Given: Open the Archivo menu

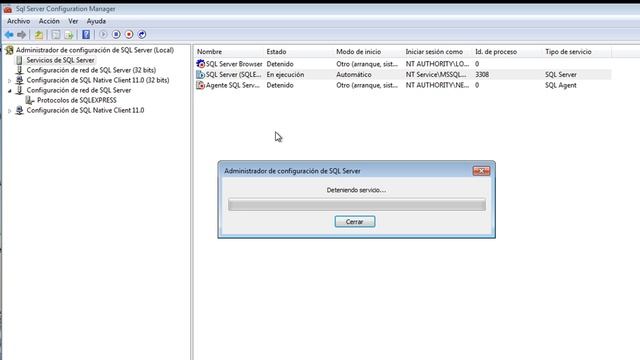Looking at the screenshot, I should coord(18,21).
